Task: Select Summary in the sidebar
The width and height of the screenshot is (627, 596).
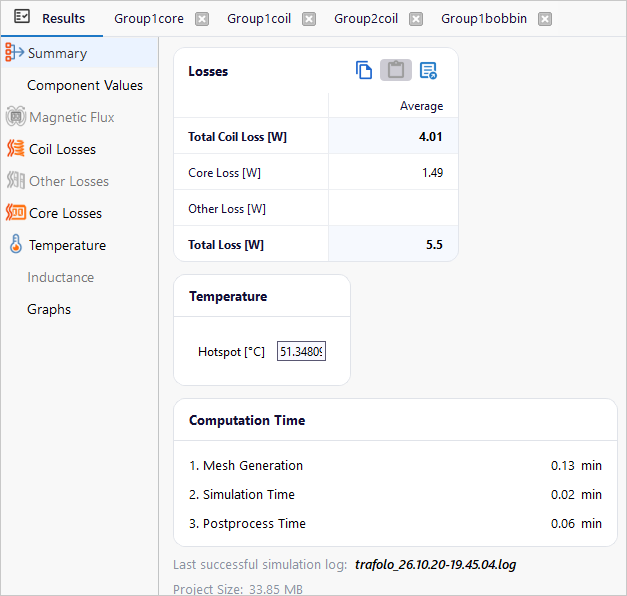Action: 80,53
